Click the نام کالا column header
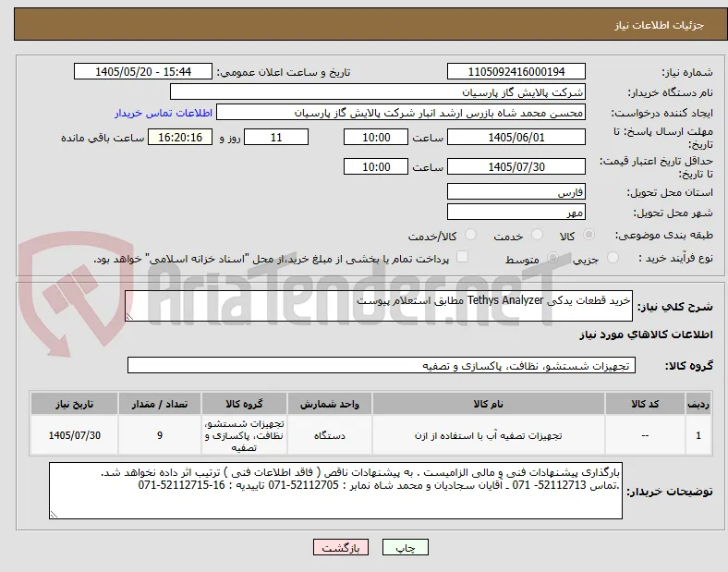 coord(489,404)
